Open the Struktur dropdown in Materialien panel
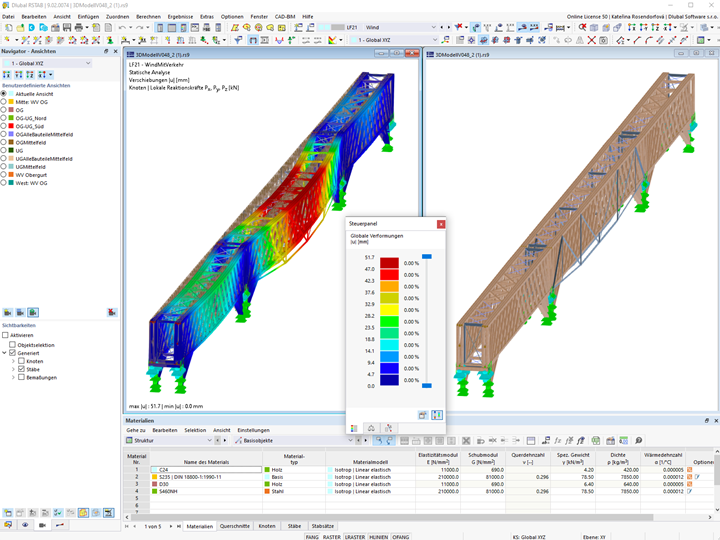Image resolution: width=720 pixels, height=540 pixels. tap(169, 441)
